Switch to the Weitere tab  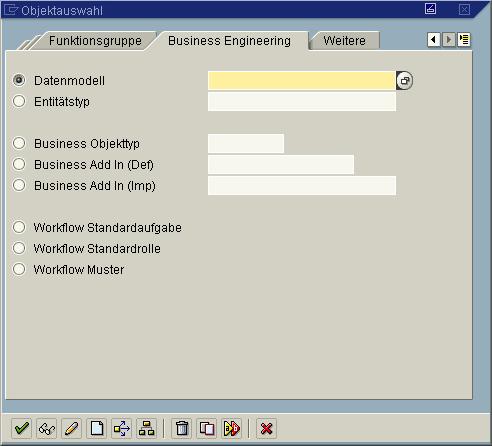point(344,41)
